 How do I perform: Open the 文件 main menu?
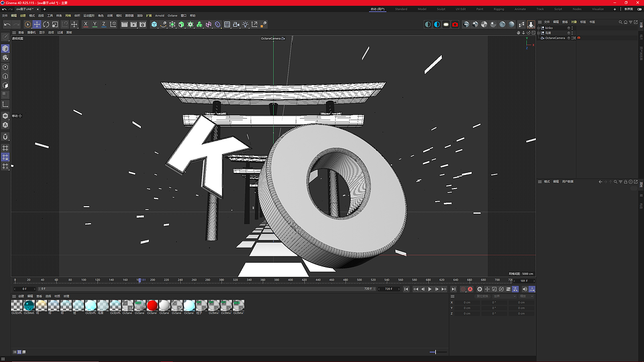[x=5, y=16]
